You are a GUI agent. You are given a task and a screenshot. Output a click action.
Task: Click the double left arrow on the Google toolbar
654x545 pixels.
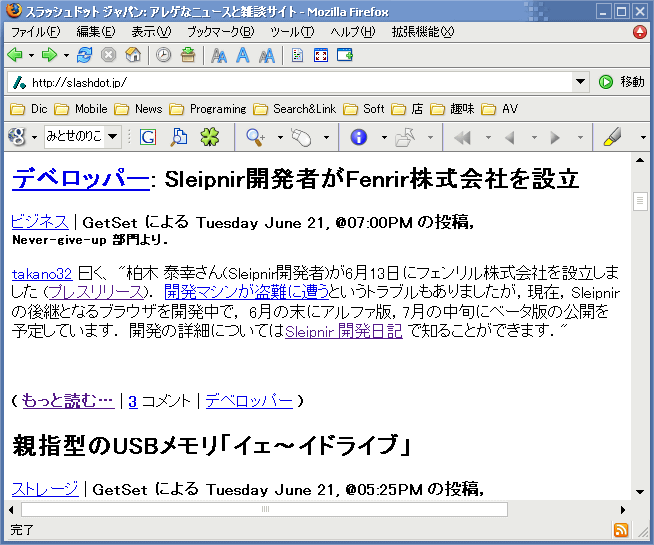462,137
